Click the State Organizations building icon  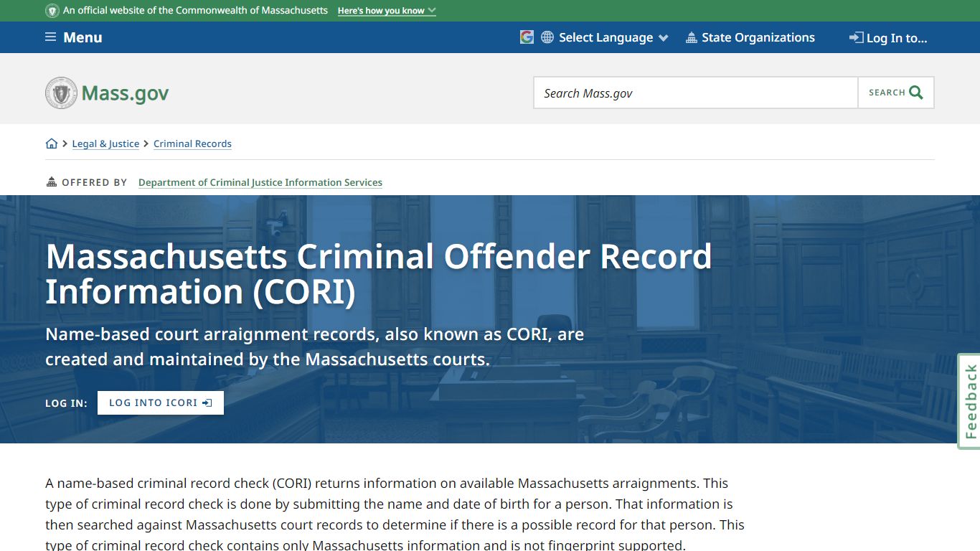pos(692,37)
